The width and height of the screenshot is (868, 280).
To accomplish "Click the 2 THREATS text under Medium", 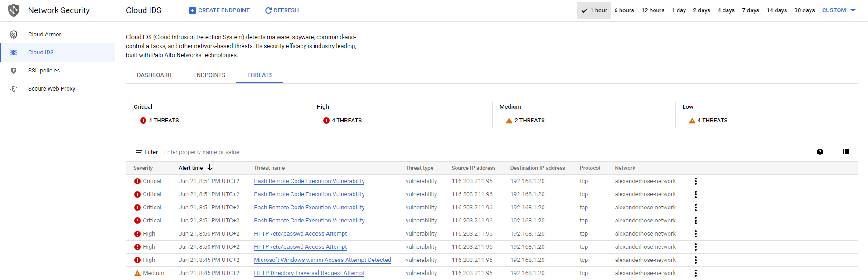I will pos(529,121).
